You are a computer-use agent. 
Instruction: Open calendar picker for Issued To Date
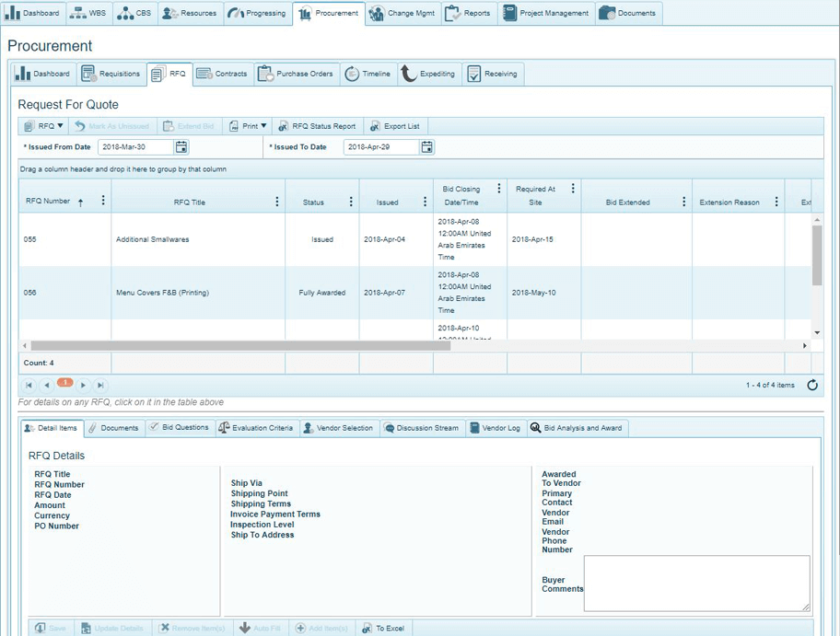pyautogui.click(x=426, y=147)
